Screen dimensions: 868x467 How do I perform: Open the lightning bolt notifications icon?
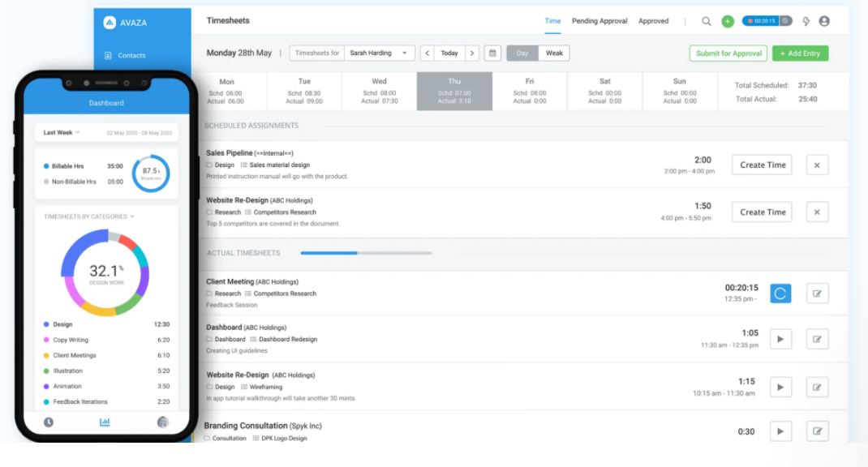coord(806,21)
